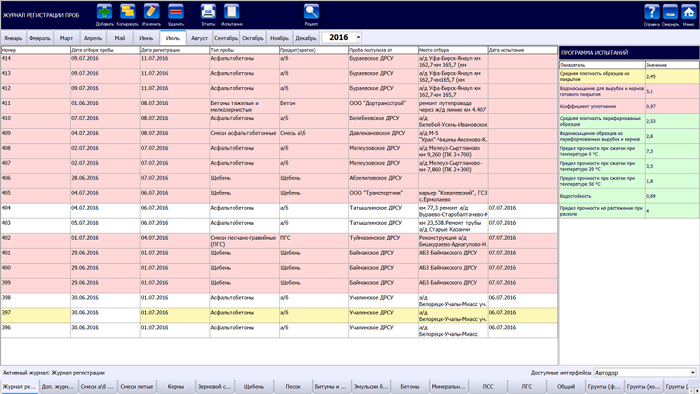Open the Щебень journal tab
Screen dimensions: 700x394
pos(254,386)
